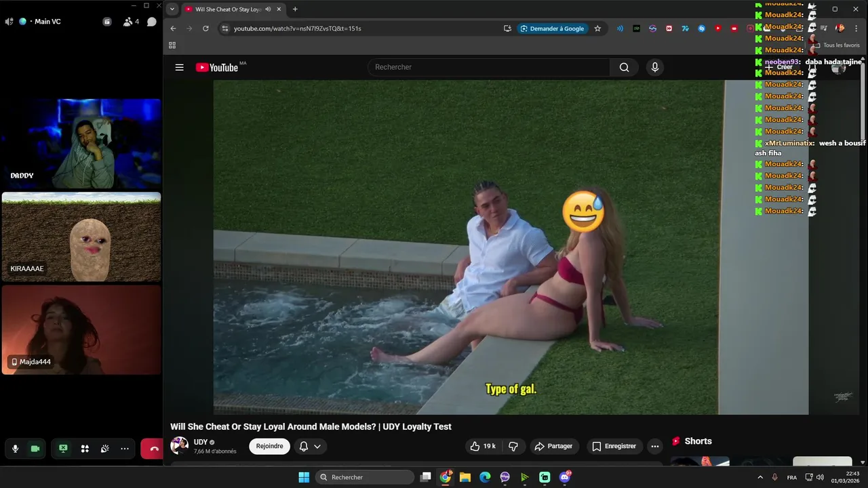This screenshot has height=488, width=868.
Task: Open Task View in taskbar
Action: (425, 477)
